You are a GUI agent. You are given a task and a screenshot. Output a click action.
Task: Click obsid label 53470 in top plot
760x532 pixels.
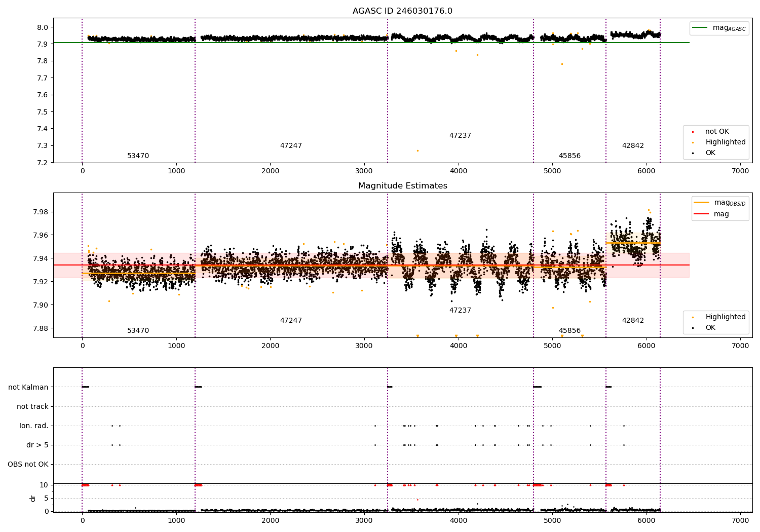[x=138, y=156]
